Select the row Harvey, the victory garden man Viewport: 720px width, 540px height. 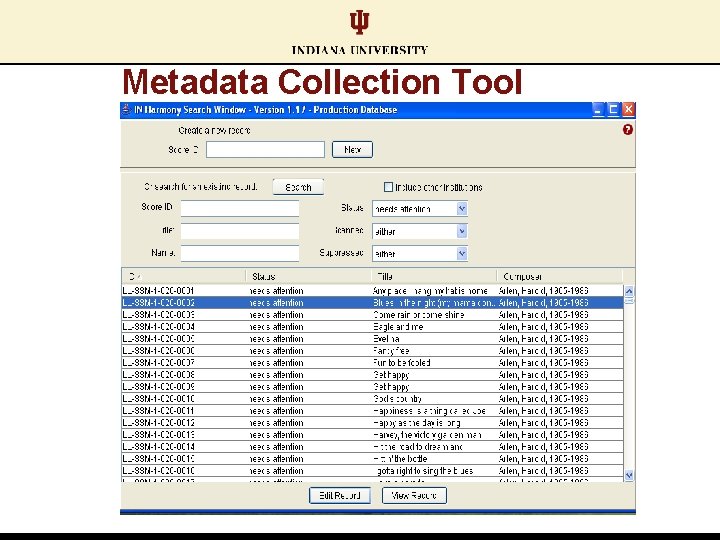[x=372, y=434]
